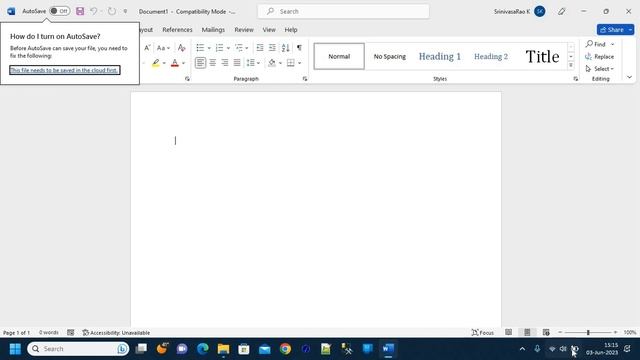Toggle Show/Hide paragraph marks
Viewport: 640px width, 360px height.
[299, 48]
